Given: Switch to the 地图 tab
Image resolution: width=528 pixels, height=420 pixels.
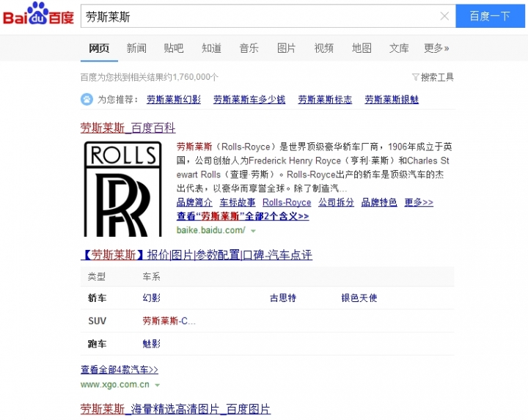Looking at the screenshot, I should 362,48.
